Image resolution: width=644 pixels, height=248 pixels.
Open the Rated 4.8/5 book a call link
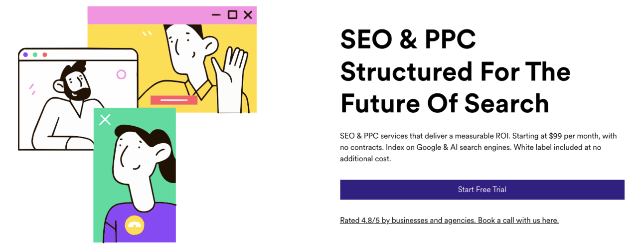449,220
